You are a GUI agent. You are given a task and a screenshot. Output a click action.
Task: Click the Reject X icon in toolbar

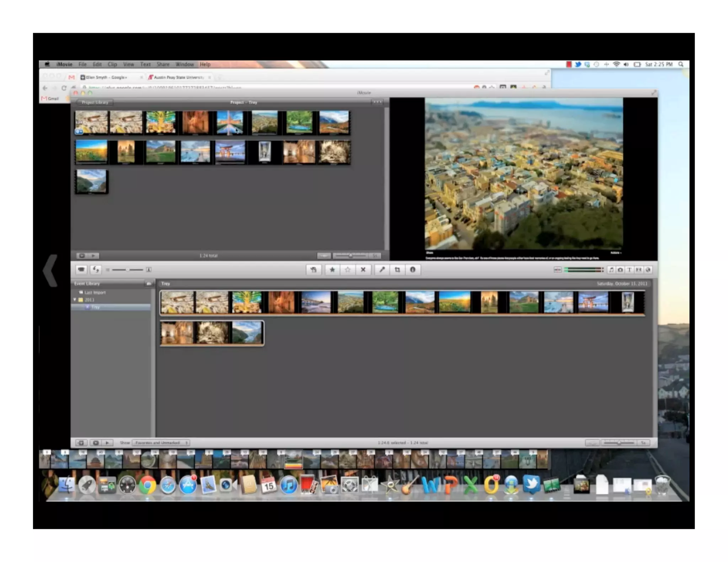click(363, 270)
